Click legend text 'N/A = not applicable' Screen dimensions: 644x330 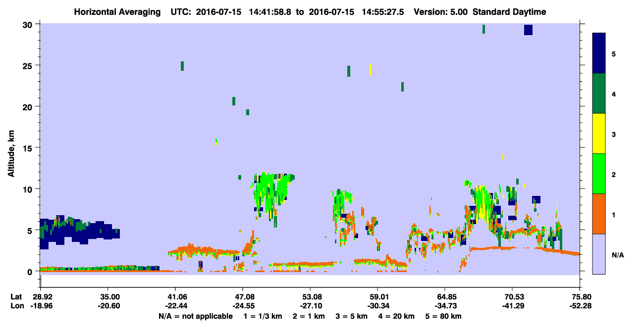(x=196, y=316)
